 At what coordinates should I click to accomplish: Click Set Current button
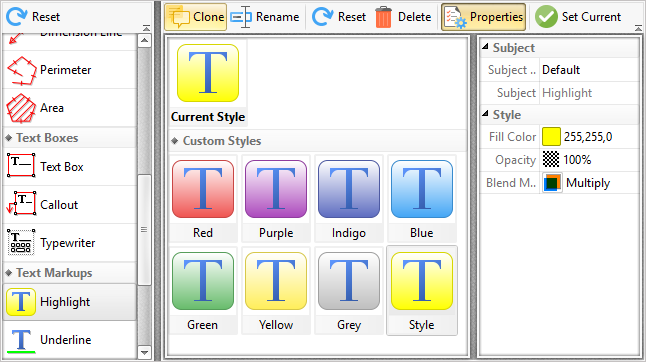(578, 17)
